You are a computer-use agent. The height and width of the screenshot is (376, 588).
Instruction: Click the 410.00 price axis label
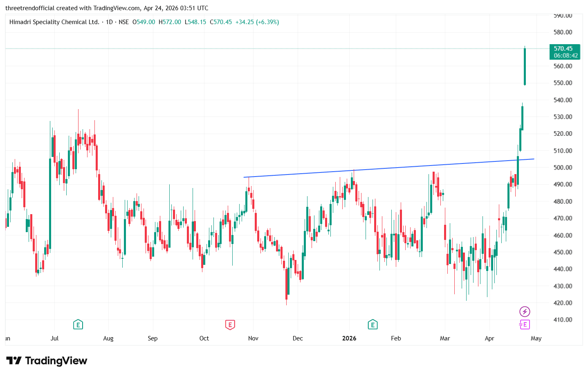[x=563, y=320]
